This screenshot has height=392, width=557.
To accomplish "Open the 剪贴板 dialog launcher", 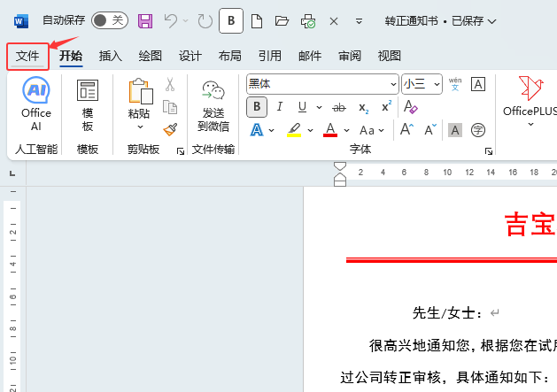I will pyautogui.click(x=181, y=151).
